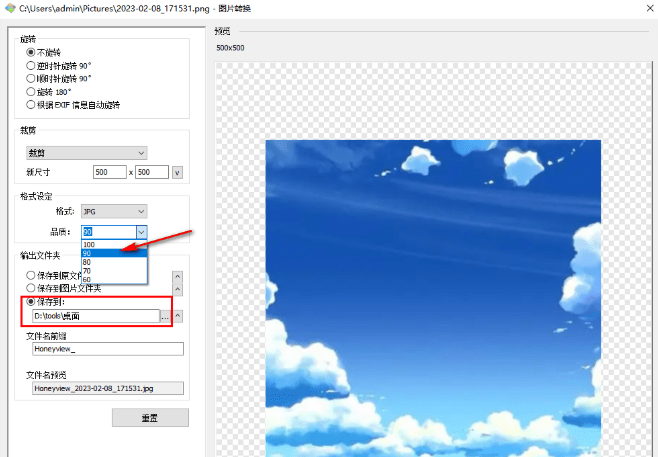Click the browse '...' button for save folder
Viewport: 658px width, 457px height.
coord(165,316)
